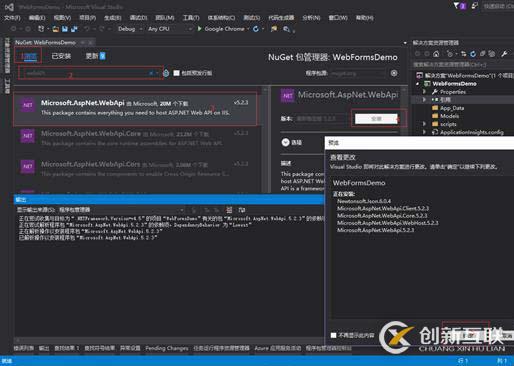
Task: Check the don't show again checkbox in preview dialog
Action: pos(333,335)
